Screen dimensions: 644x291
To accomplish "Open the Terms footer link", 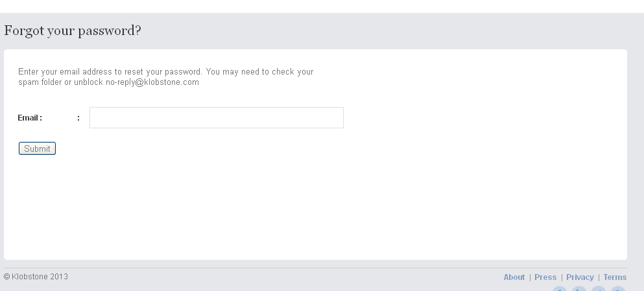I will (615, 277).
